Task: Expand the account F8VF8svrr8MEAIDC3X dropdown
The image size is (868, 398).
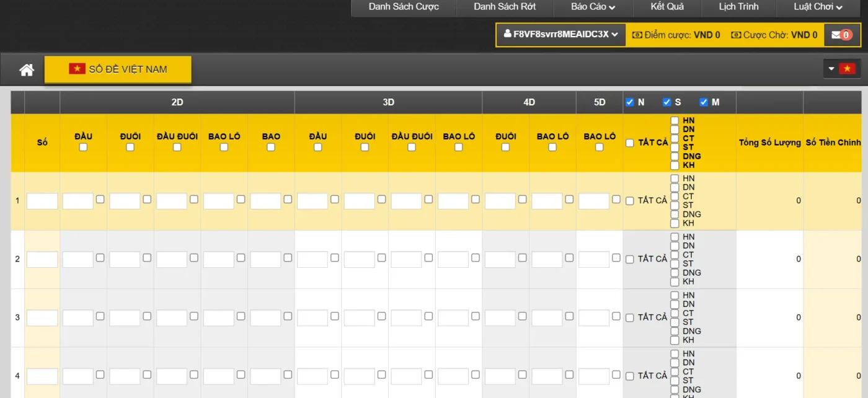Action: [561, 35]
